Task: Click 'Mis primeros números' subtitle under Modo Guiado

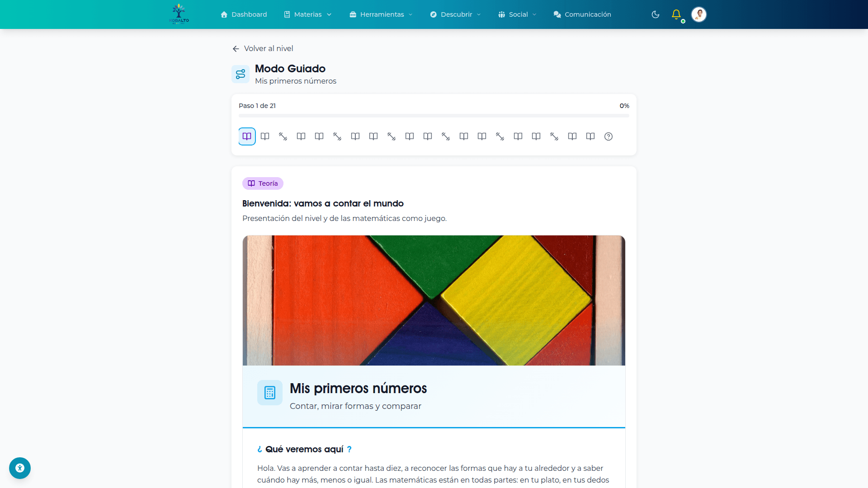Action: point(296,81)
